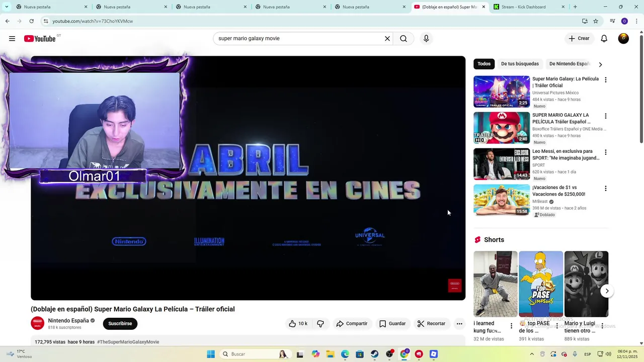Dislike the video with thumbs down
The image size is (644, 362).
coord(320,324)
